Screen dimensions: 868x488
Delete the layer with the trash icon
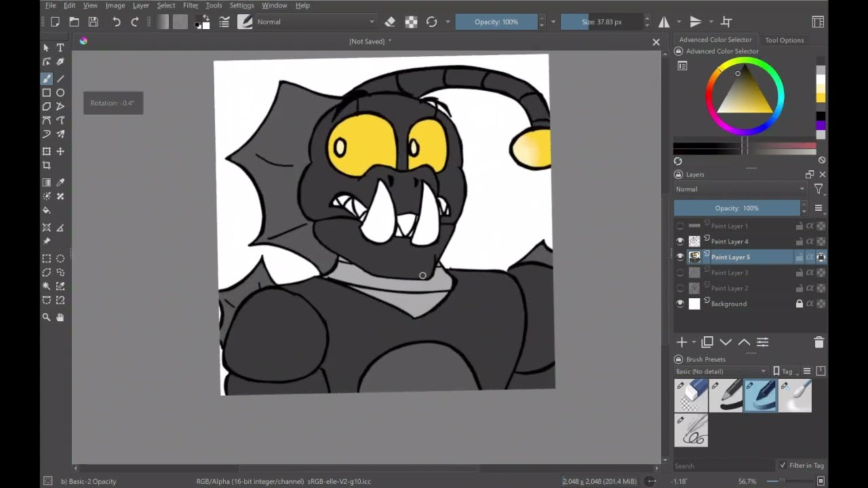coord(818,342)
